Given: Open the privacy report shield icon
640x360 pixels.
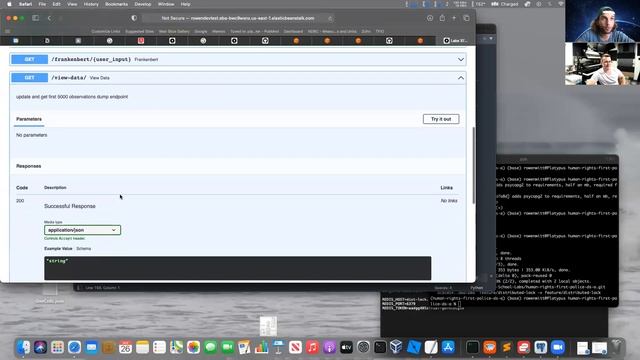Looking at the screenshot, I should coord(134,18).
